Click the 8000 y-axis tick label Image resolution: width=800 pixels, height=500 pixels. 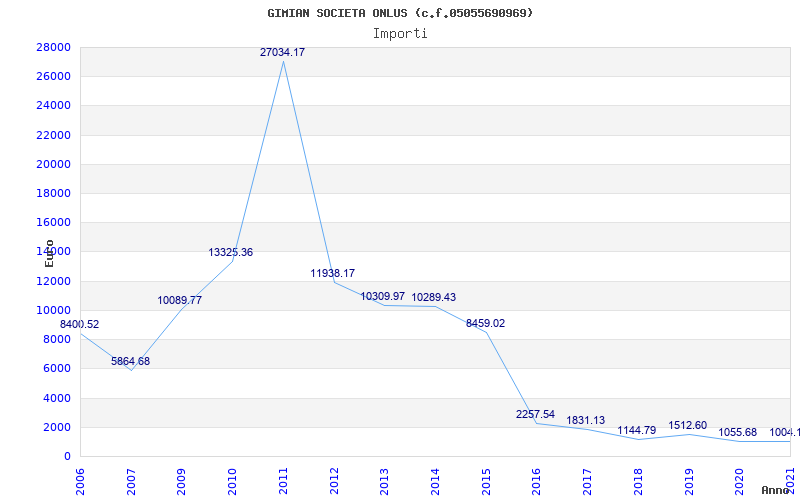click(x=57, y=340)
